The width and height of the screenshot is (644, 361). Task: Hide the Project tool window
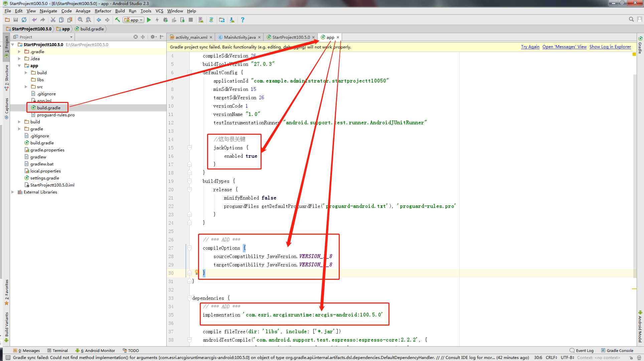coord(162,37)
